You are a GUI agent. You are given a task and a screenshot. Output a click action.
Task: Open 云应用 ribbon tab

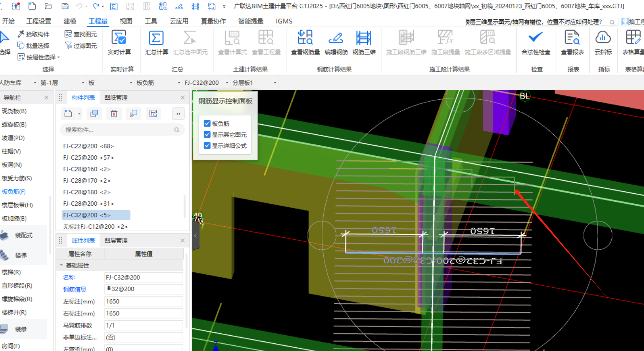tap(179, 21)
